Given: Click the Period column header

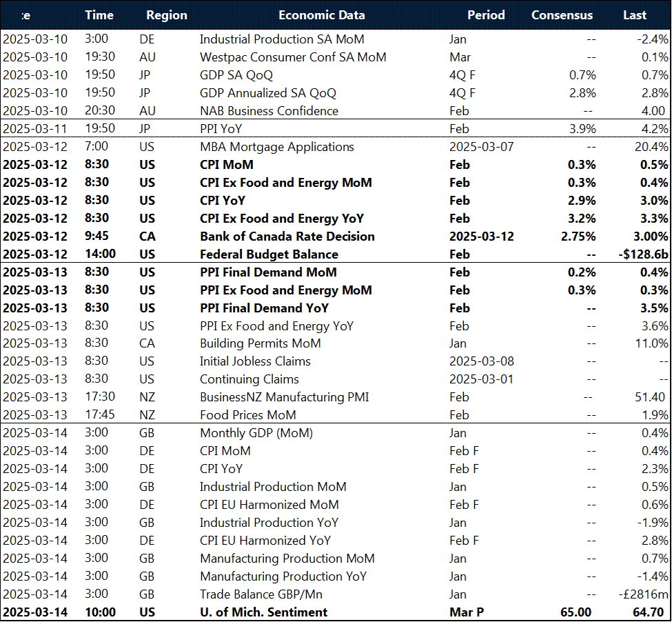Looking at the screenshot, I should coord(486,15).
